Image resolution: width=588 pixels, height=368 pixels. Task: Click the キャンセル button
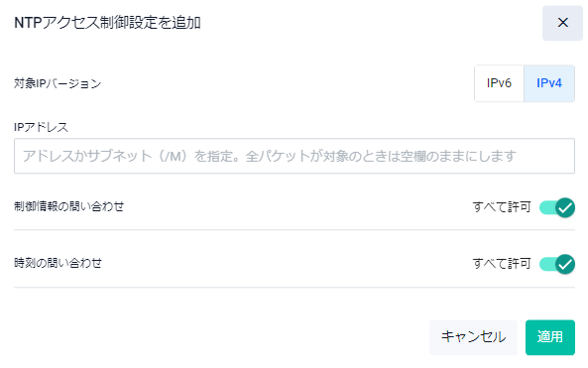pos(473,337)
